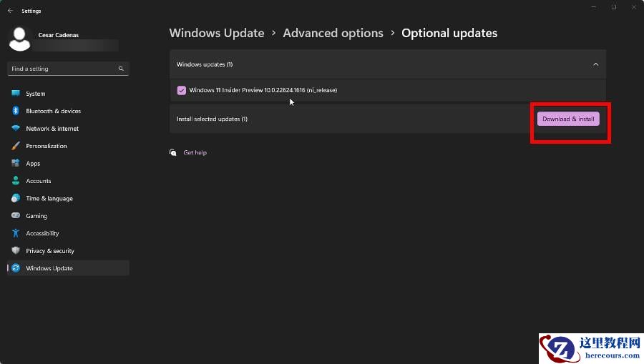Click the Privacy & security shield icon

(15, 251)
